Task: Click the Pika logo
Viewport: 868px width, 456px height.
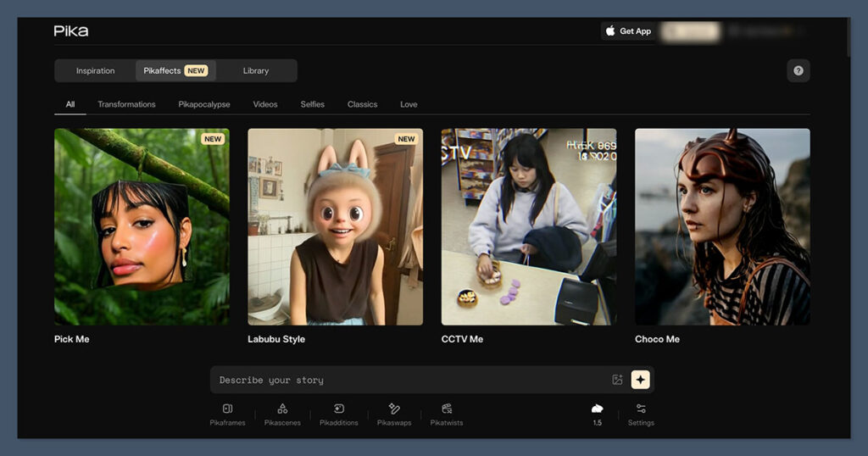Action: coord(71,31)
